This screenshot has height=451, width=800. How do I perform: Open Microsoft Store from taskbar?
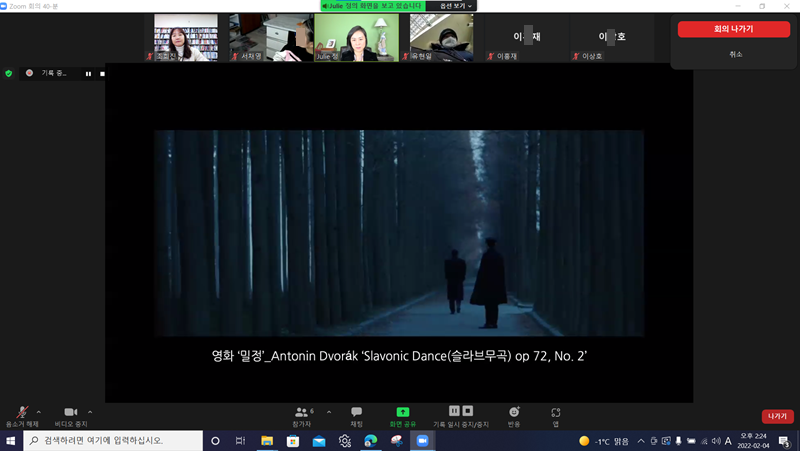[293, 441]
